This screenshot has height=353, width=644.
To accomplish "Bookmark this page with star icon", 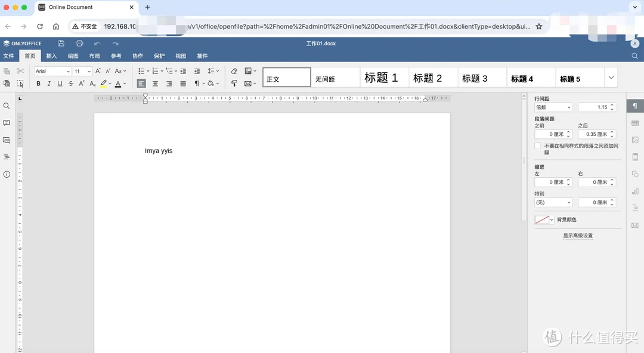I will [x=539, y=26].
